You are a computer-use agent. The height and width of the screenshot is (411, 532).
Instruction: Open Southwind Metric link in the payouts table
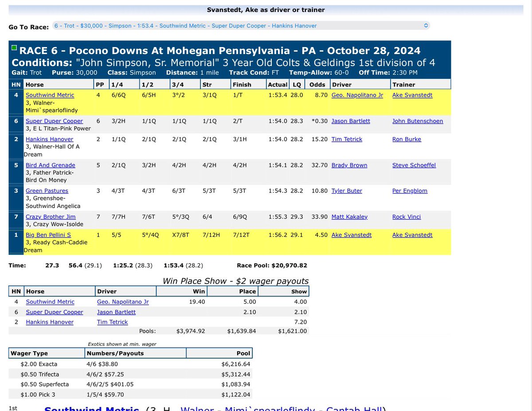[50, 301]
